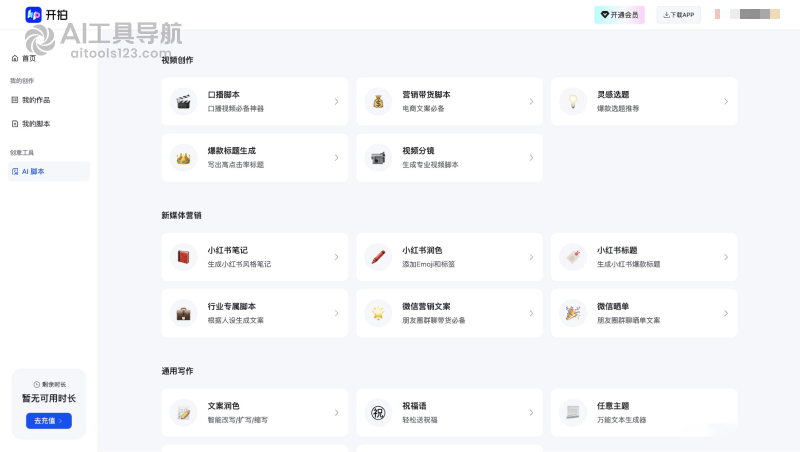
Task: Click the clock icon by 剩余时长
Action: point(37,385)
